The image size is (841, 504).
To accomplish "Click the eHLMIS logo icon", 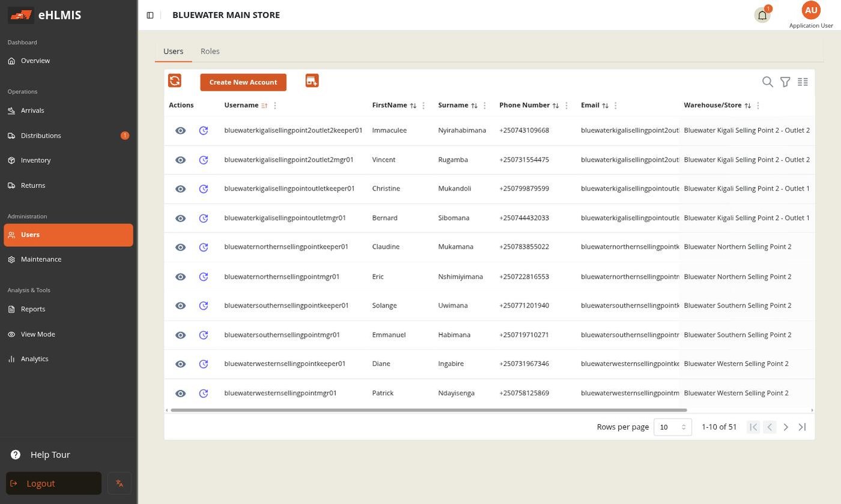I will 21,15.
